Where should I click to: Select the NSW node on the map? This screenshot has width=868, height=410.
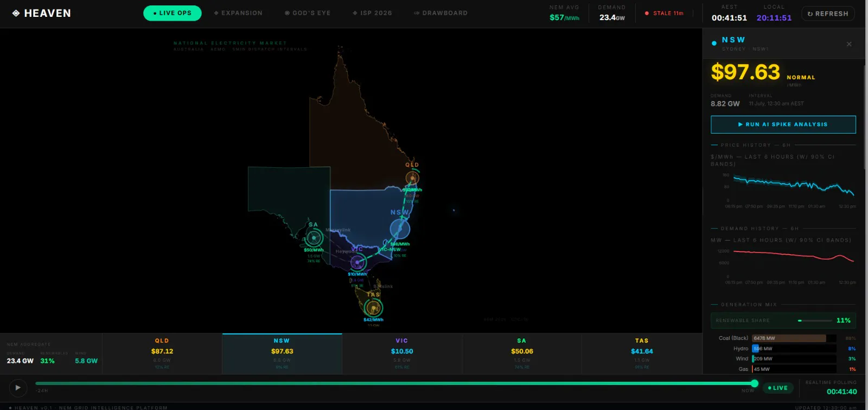(400, 229)
